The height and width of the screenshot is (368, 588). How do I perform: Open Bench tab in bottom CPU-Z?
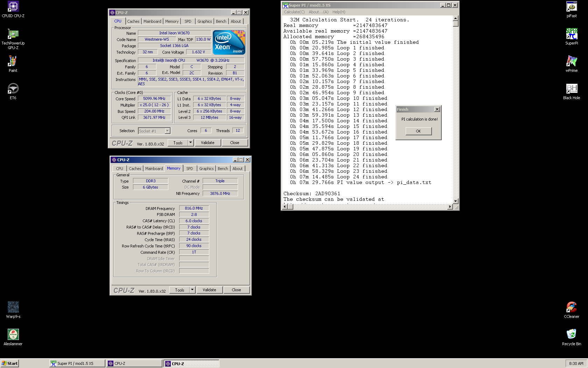pos(223,169)
